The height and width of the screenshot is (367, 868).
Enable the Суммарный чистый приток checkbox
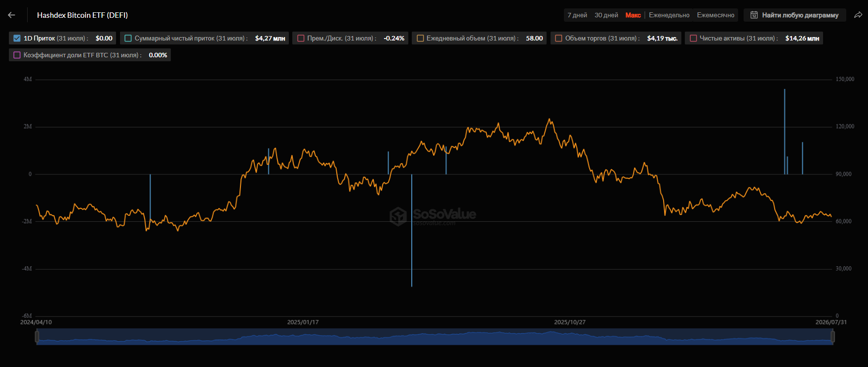[x=128, y=38]
